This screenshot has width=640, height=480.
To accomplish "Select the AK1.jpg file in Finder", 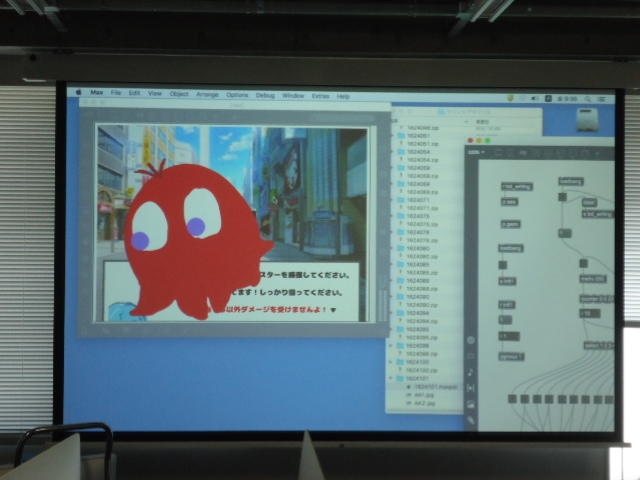I will (420, 395).
